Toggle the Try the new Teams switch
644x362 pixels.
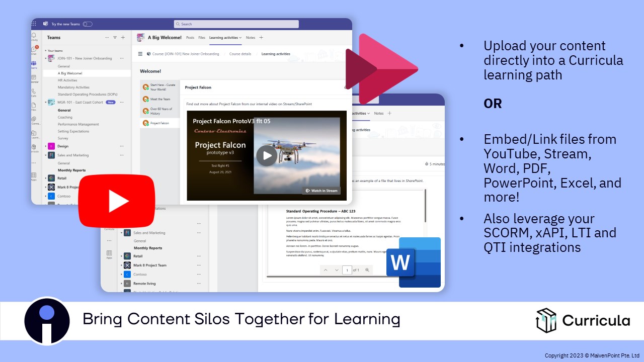pos(88,24)
